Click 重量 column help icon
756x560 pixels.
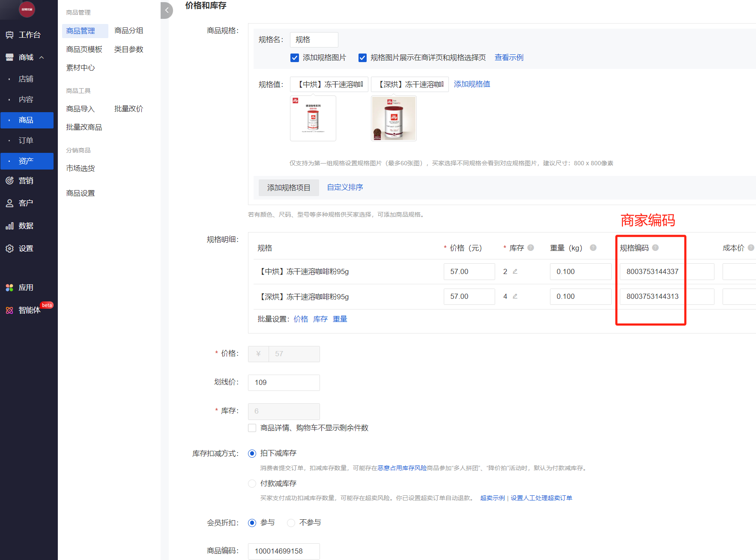coord(593,248)
